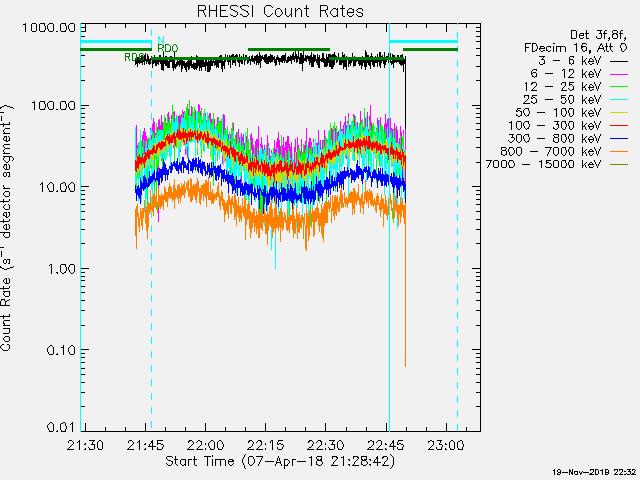Click the 22:15 x-axis tick label

[266, 445]
